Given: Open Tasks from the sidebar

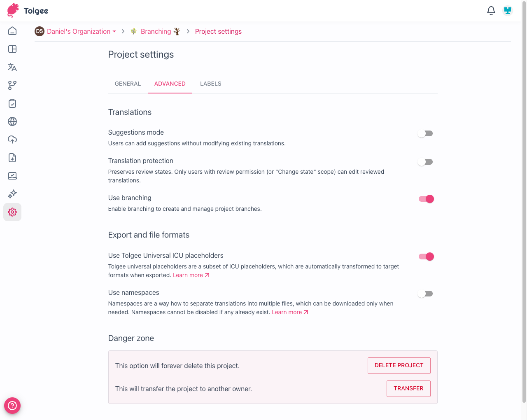Looking at the screenshot, I should click(12, 103).
